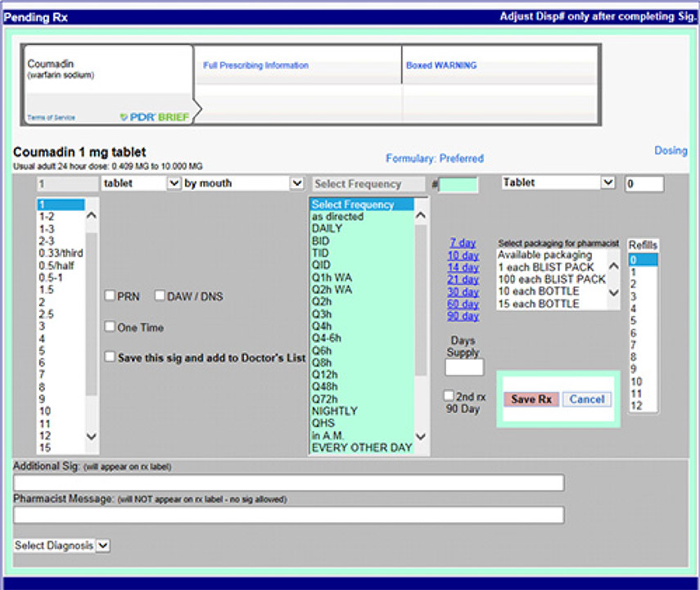700x590 pixels.
Task: Enable the 2nd rx 90 Day checkbox
Action: click(449, 395)
